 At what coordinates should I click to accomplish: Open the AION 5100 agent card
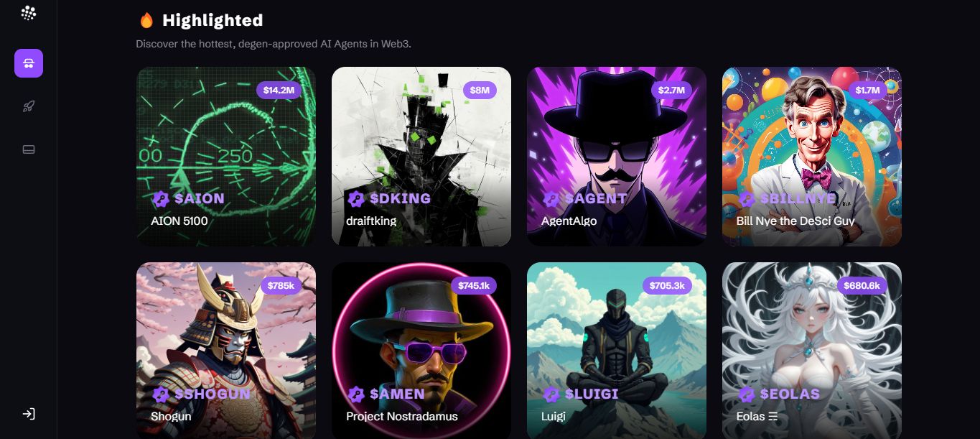(x=226, y=157)
